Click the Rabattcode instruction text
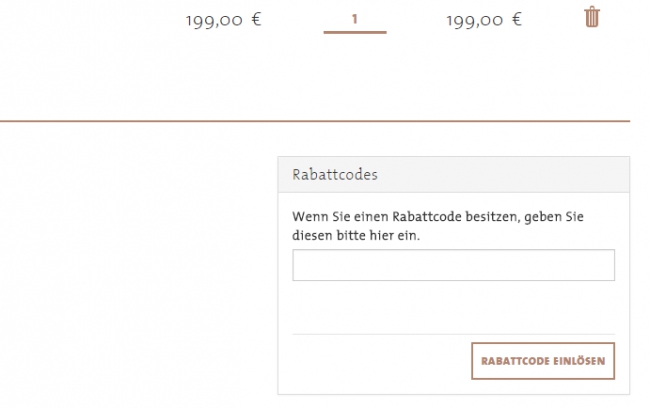Screen dimensions: 650x408 pyautogui.click(x=438, y=226)
